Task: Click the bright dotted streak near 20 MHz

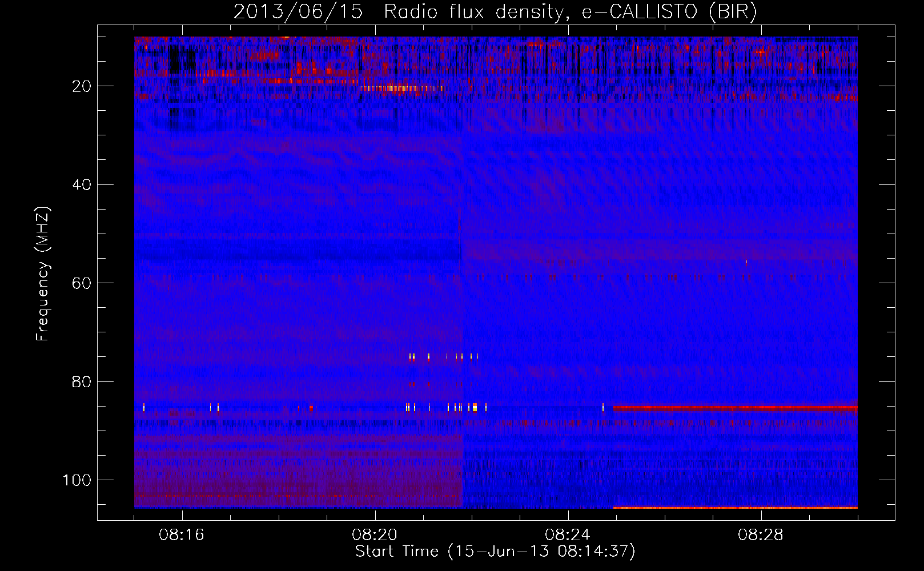Action: pos(402,89)
